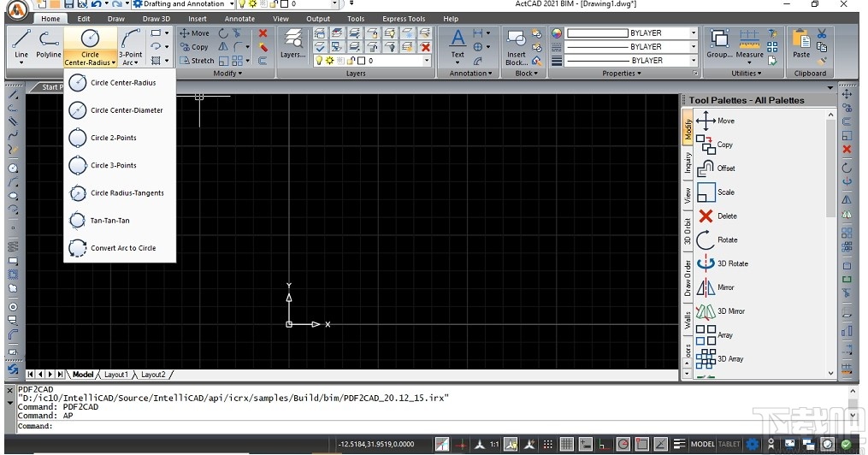Click the scissors Cut icon in Clipboard
This screenshot has width=868, height=455.
click(822, 33)
